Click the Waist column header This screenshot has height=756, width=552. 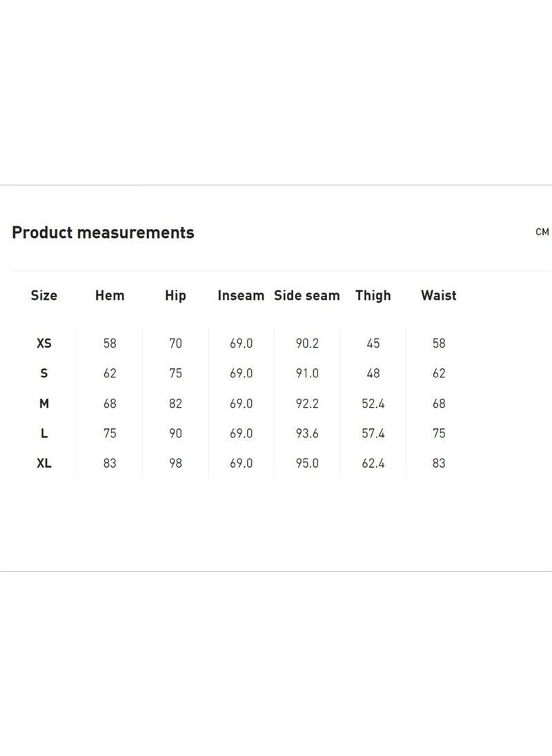click(439, 295)
